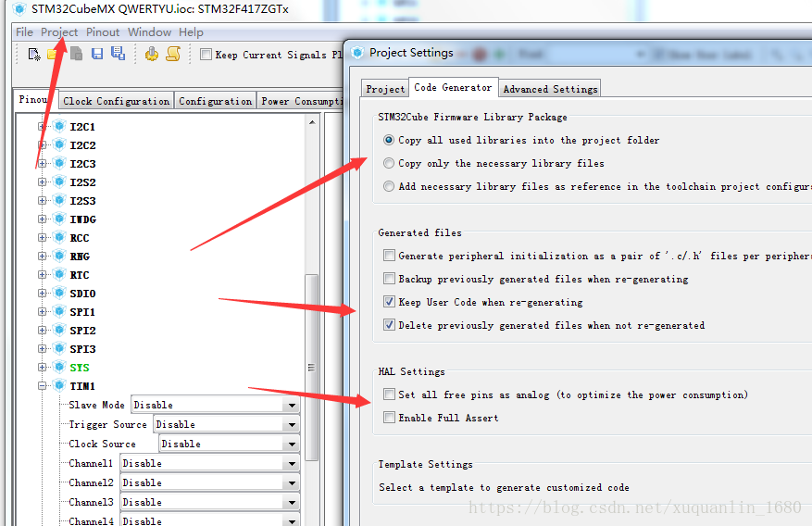Click the peripheral tree scrollbar up arrow
812x526 pixels.
(x=312, y=122)
